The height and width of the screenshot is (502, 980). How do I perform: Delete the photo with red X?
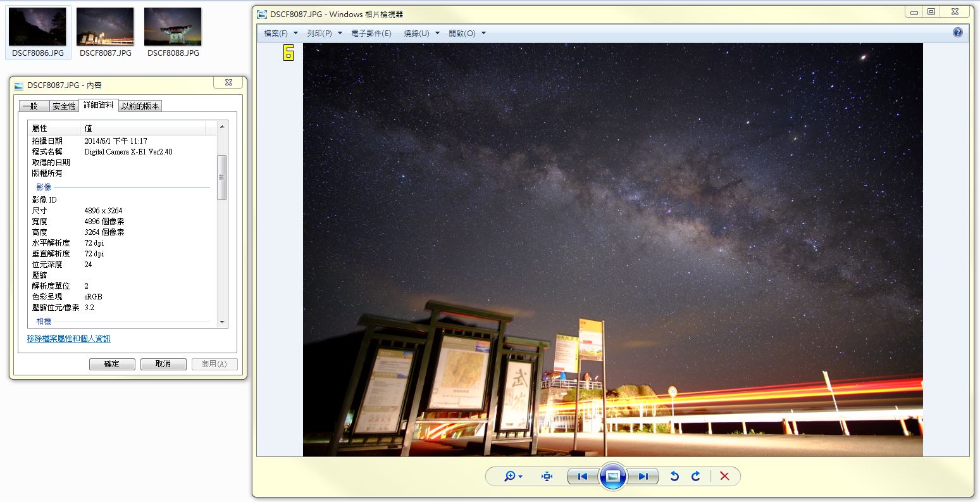coord(724,477)
